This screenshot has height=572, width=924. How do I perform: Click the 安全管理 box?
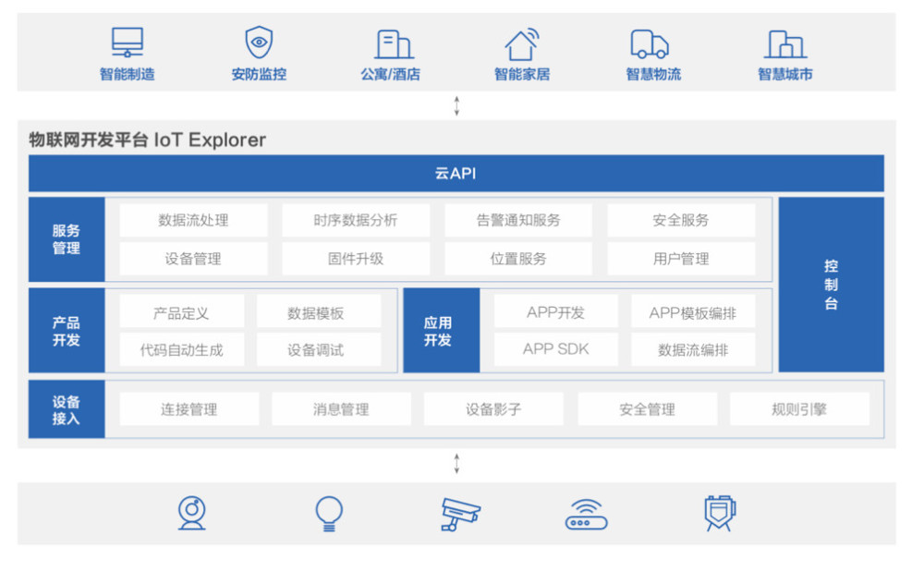click(x=648, y=408)
